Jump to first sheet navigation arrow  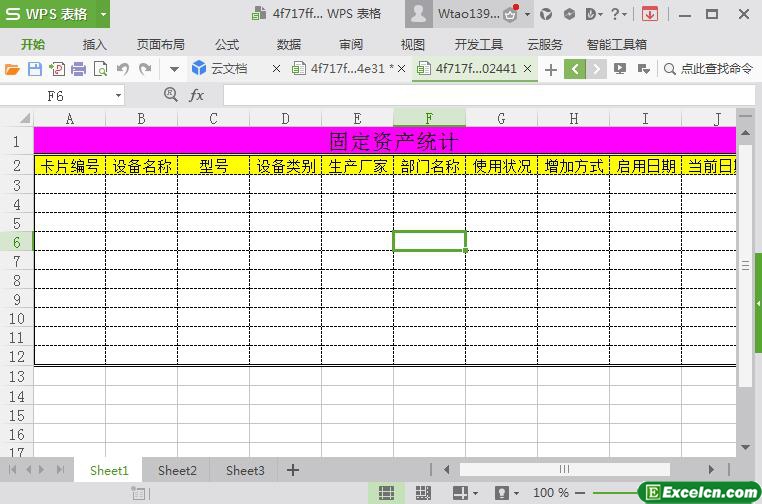point(13,469)
